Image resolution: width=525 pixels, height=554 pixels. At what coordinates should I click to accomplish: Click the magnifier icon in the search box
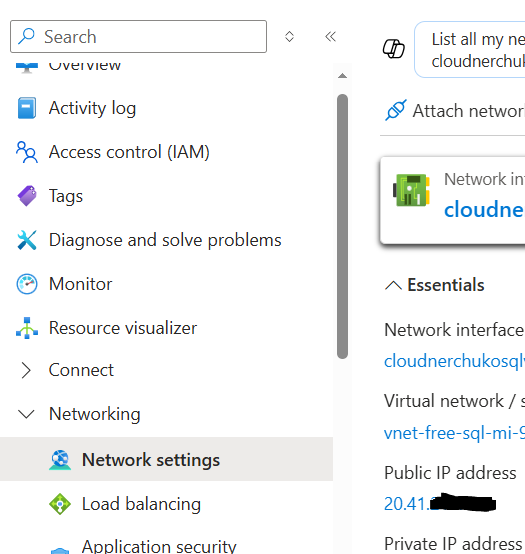[x=26, y=36]
